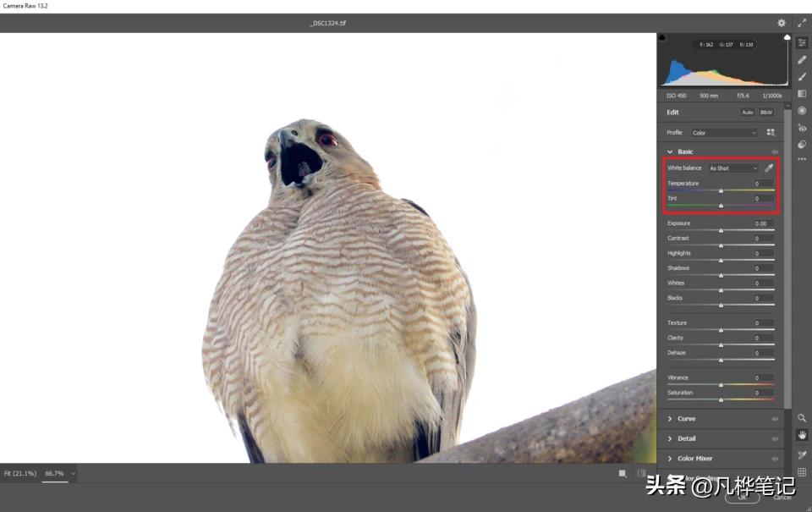The image size is (812, 512).
Task: Open Camera Raw preferences gear
Action: pyautogui.click(x=782, y=23)
